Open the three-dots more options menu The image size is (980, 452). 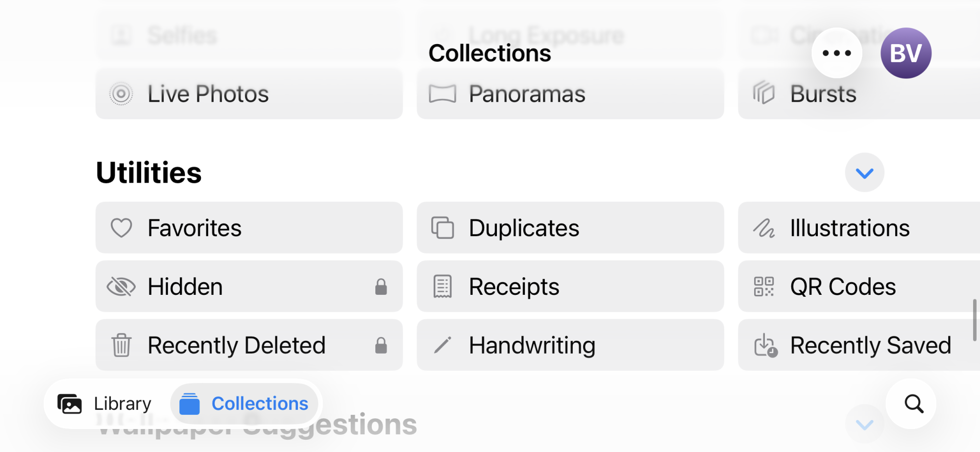837,53
